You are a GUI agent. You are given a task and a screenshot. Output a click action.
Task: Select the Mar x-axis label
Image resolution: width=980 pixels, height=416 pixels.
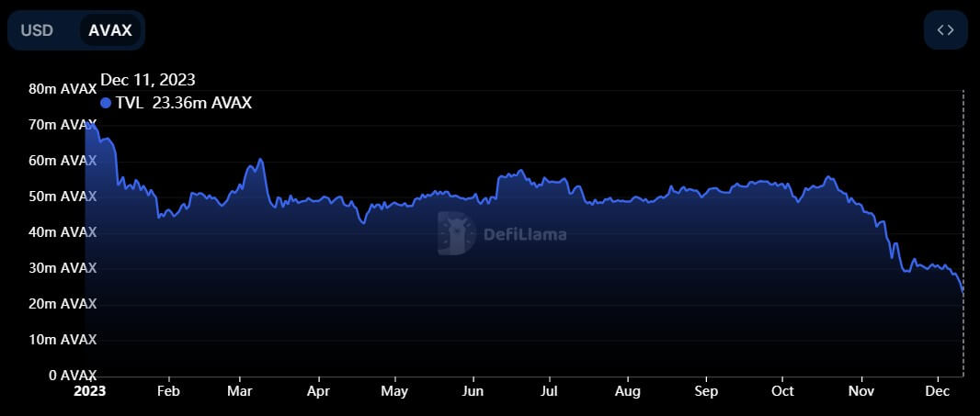pos(239,389)
